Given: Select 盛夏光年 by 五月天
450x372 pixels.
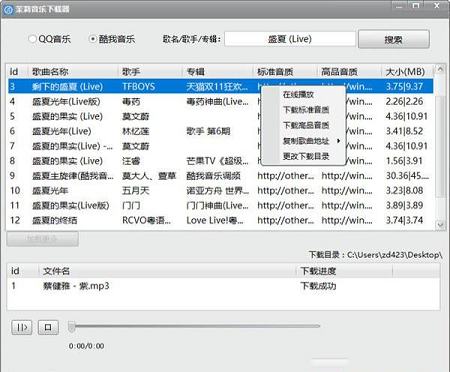Looking at the screenshot, I should [x=221, y=190].
